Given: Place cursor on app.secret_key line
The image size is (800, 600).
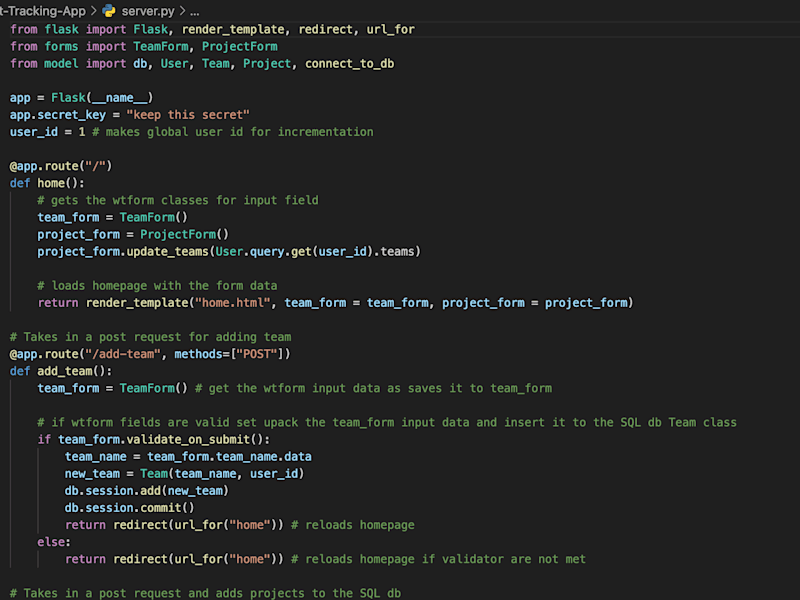Looking at the screenshot, I should pyautogui.click(x=130, y=115).
